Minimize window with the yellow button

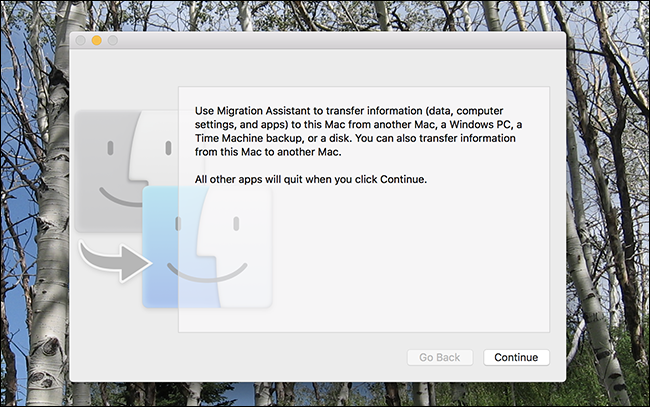coord(97,40)
